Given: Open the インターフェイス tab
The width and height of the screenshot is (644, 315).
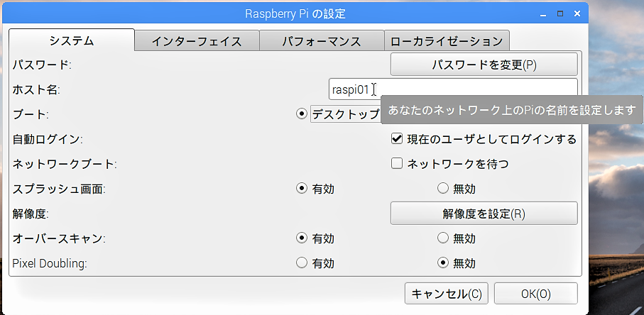Looking at the screenshot, I should click(x=197, y=41).
